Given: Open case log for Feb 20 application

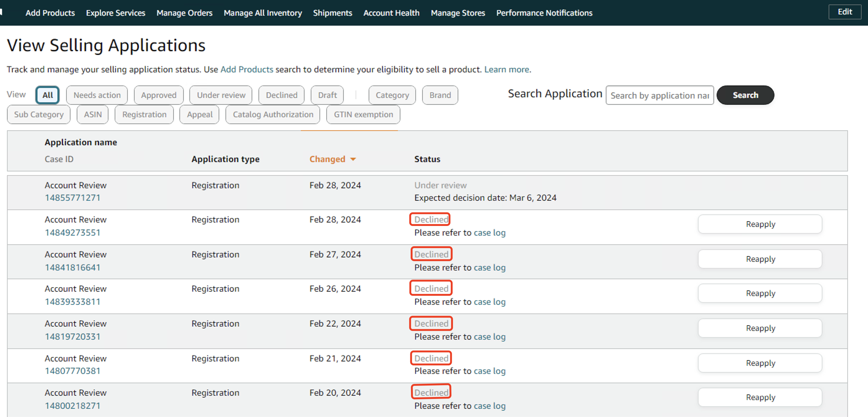Looking at the screenshot, I should tap(490, 406).
